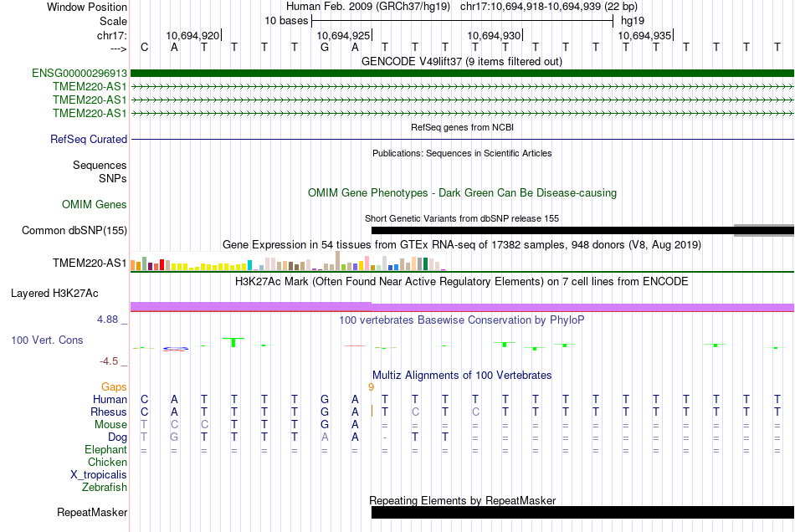Click the 10,694,920 position marker
The width and height of the screenshot is (795, 532).
point(192,35)
